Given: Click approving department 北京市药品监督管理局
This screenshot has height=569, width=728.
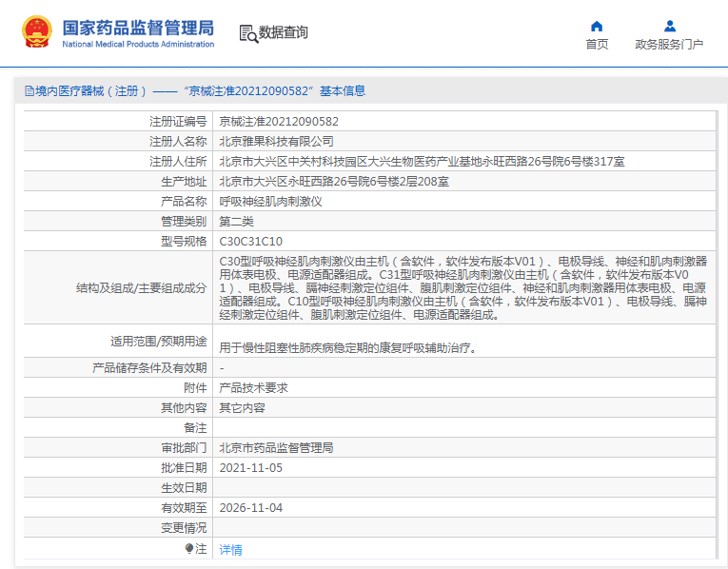Looking at the screenshot, I should (x=276, y=448).
